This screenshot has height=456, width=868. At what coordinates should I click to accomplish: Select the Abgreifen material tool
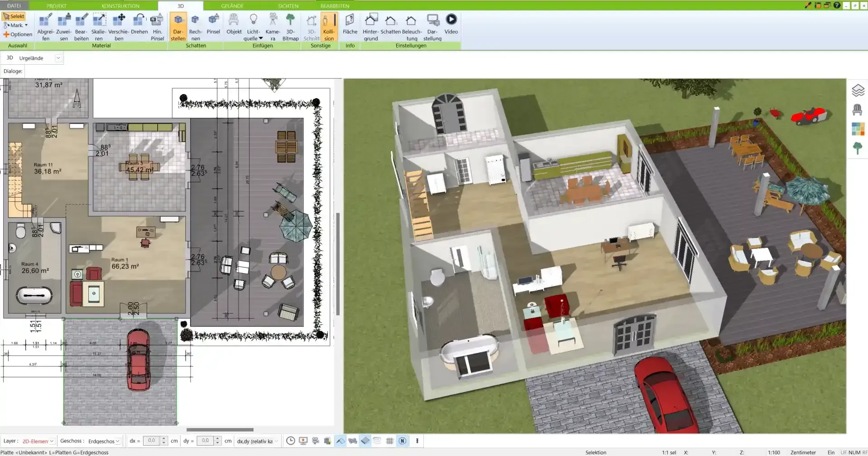[x=45, y=27]
